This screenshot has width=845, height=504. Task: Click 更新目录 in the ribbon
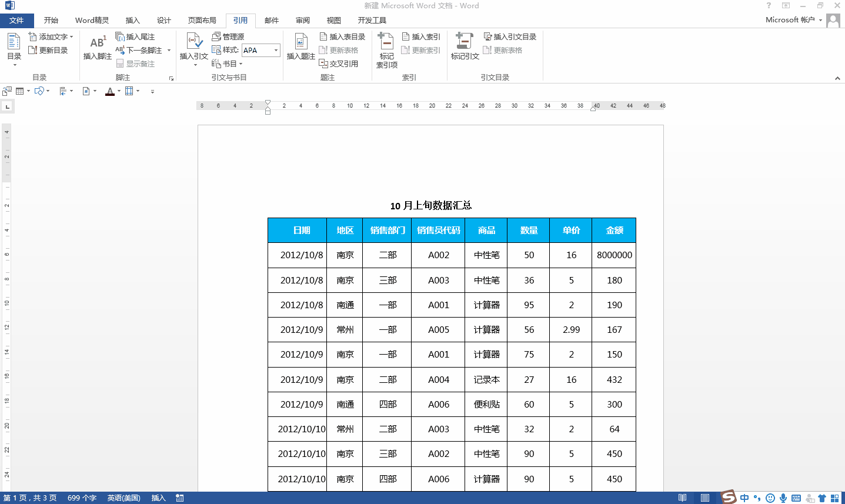click(48, 50)
